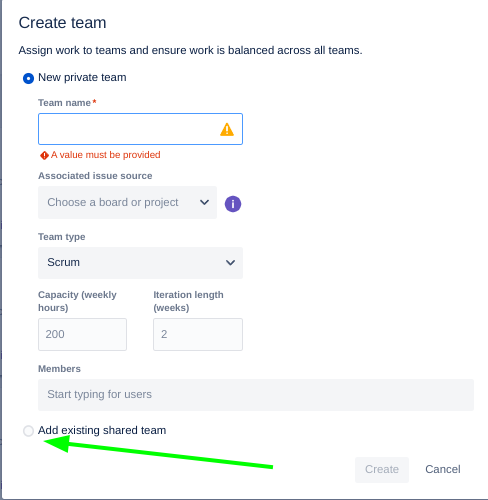Click the Capacity (weekly hours) label
Viewport: 488px width, 500px height.
(x=77, y=301)
